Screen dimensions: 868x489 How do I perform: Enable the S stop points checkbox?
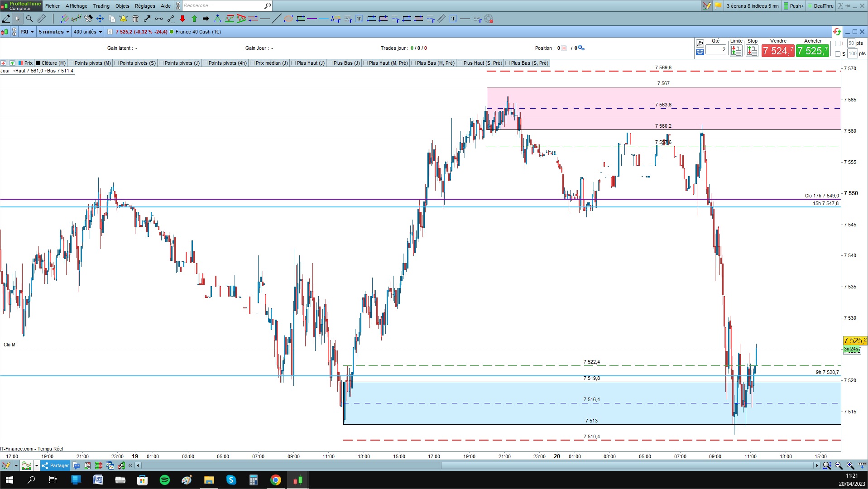pyautogui.click(x=838, y=54)
